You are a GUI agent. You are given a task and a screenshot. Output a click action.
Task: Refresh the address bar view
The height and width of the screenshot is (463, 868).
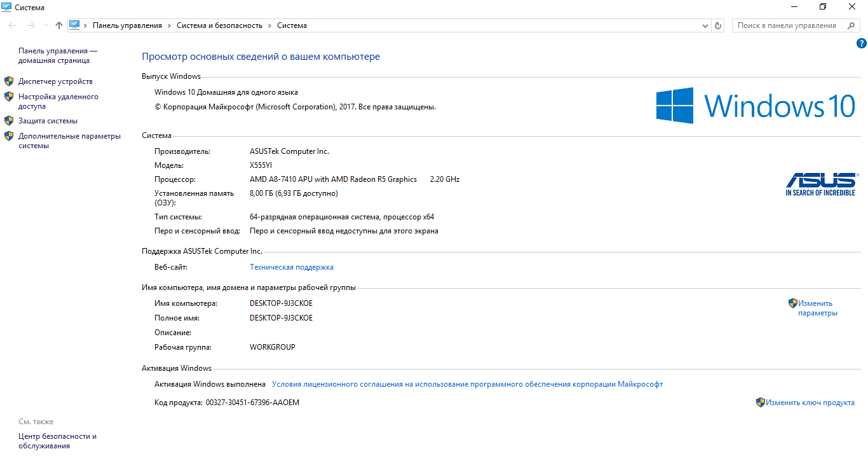tap(719, 25)
